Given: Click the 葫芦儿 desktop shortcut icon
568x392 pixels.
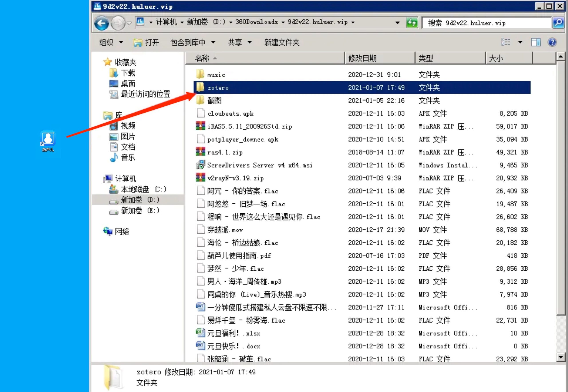Looking at the screenshot, I should point(48,141).
